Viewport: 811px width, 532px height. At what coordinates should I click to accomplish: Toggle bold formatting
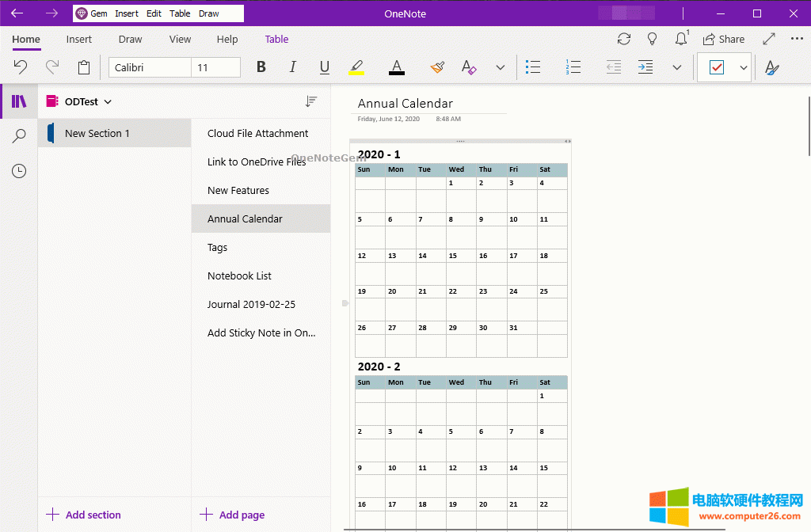(x=261, y=67)
